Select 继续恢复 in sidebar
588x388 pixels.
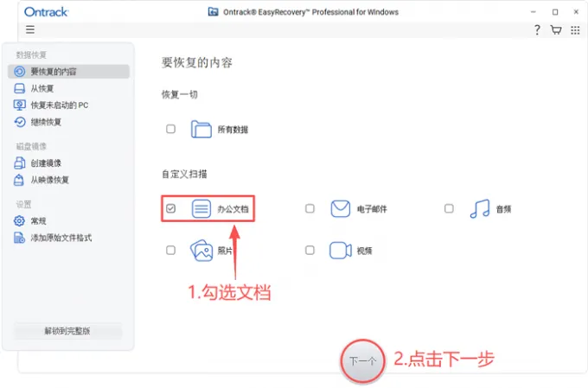[68, 122]
